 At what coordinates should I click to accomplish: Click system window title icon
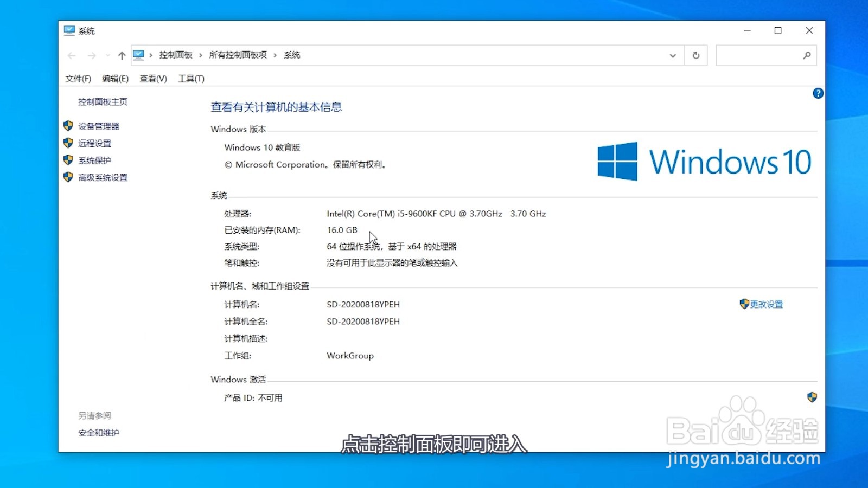(x=69, y=30)
